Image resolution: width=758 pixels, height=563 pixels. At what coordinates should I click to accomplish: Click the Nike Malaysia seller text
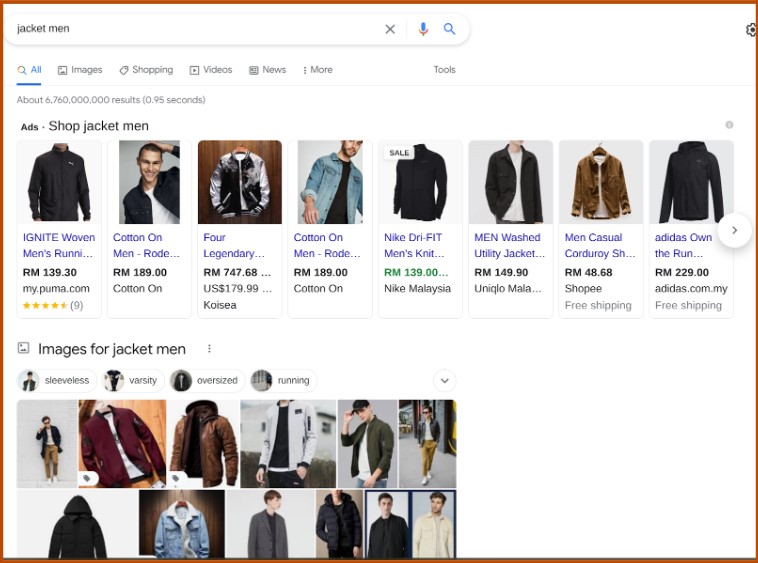(417, 289)
